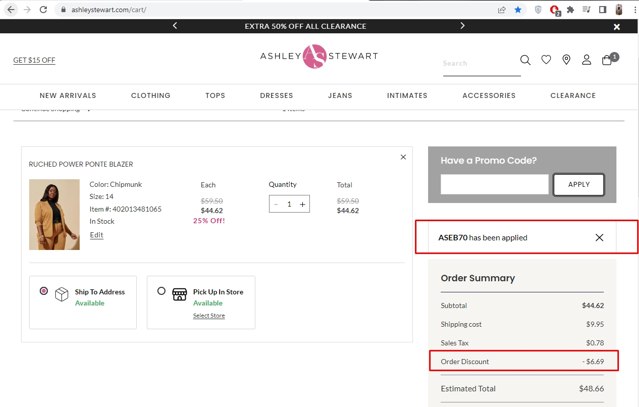The width and height of the screenshot is (639, 407).
Task: Click the browser forward arrow
Action: [27, 9]
